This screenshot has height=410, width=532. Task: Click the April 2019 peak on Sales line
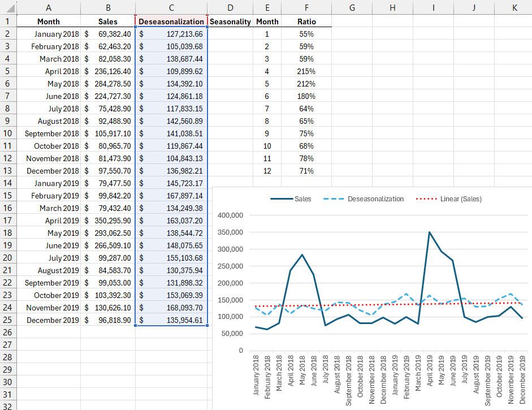[430, 232]
